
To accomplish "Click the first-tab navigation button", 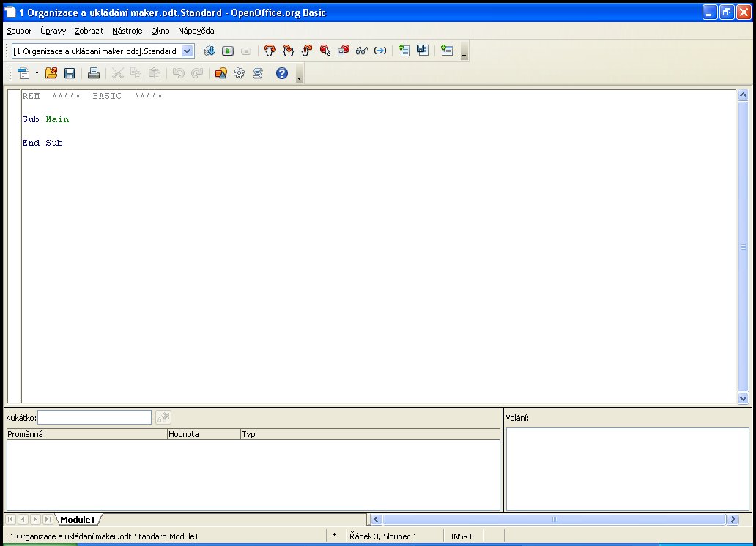I will [10, 520].
